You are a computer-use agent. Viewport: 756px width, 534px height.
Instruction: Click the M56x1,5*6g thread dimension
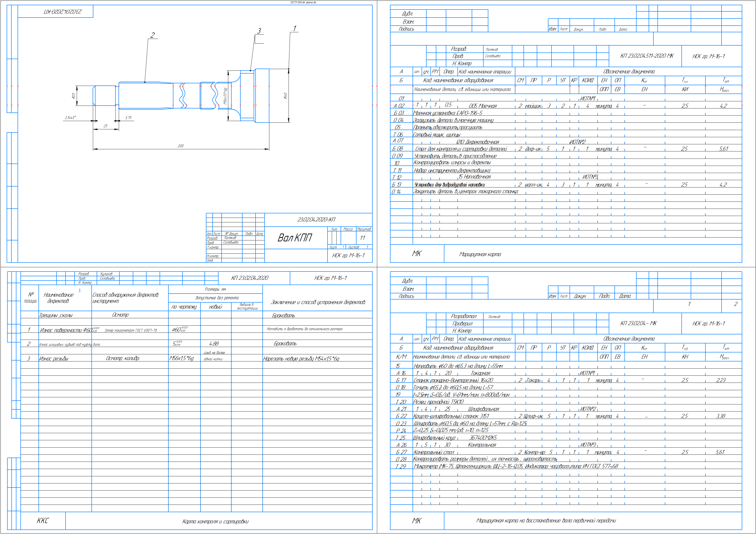pos(225,96)
